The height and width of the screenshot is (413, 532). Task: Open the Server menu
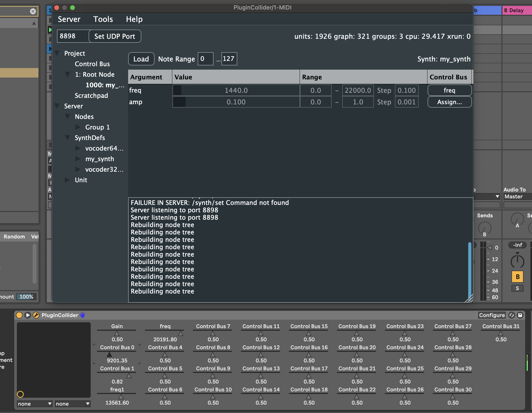(x=69, y=19)
